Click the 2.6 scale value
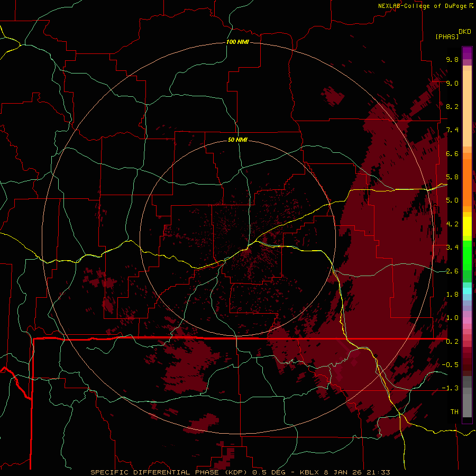 tap(452, 271)
